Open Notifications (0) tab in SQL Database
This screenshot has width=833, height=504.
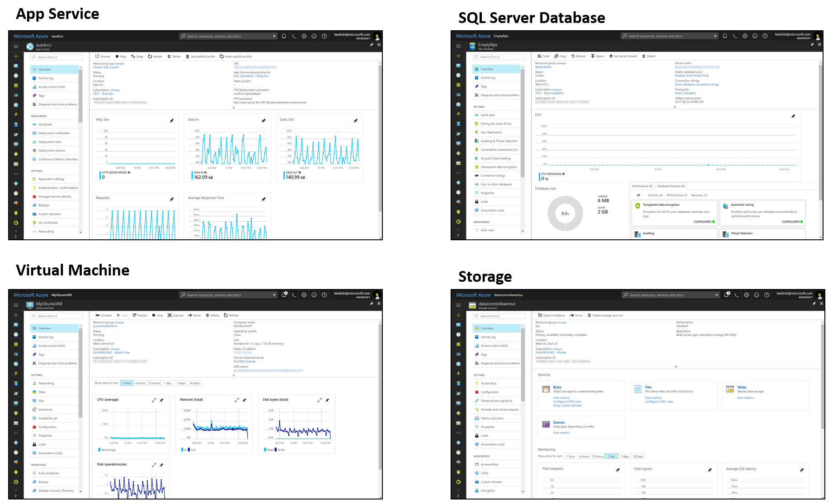(x=642, y=186)
